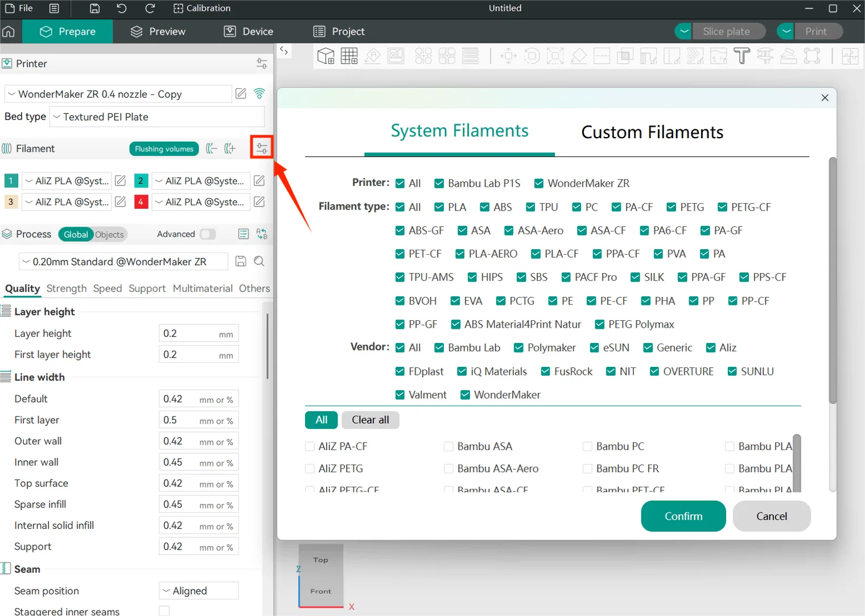Check the Bambu PC FR filament
Screen dimensions: 865x616
point(587,469)
